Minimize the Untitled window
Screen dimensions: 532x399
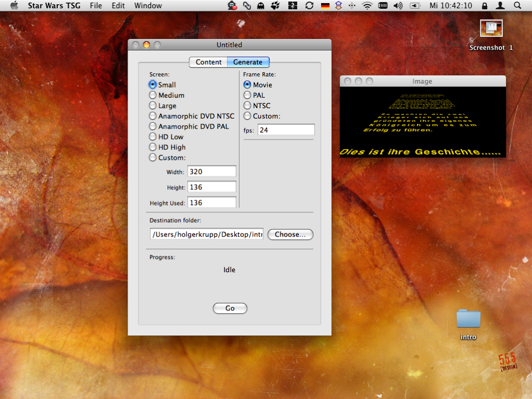146,45
